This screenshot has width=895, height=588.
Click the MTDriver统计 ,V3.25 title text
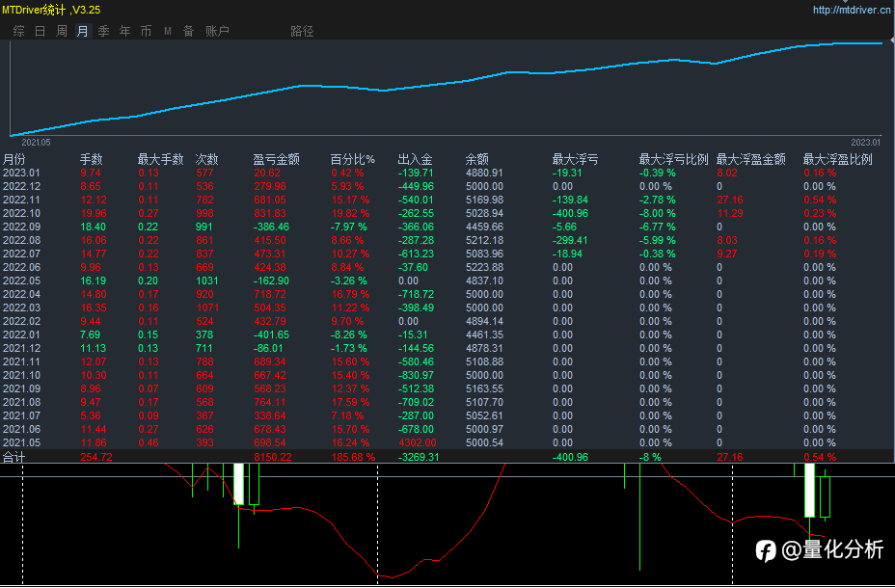click(x=51, y=11)
